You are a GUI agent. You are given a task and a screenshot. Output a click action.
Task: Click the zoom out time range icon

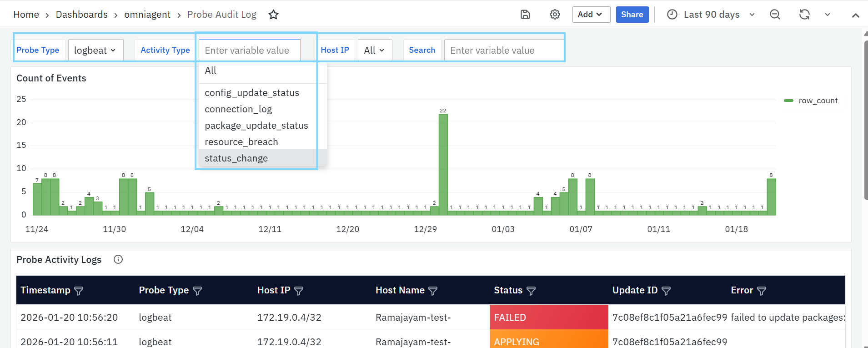tap(775, 15)
